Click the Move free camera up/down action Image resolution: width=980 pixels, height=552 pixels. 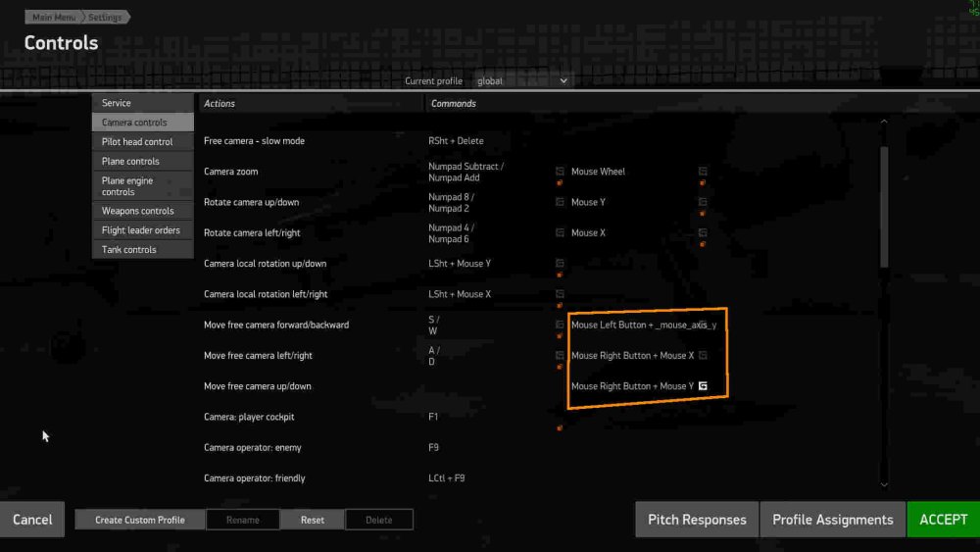click(258, 385)
